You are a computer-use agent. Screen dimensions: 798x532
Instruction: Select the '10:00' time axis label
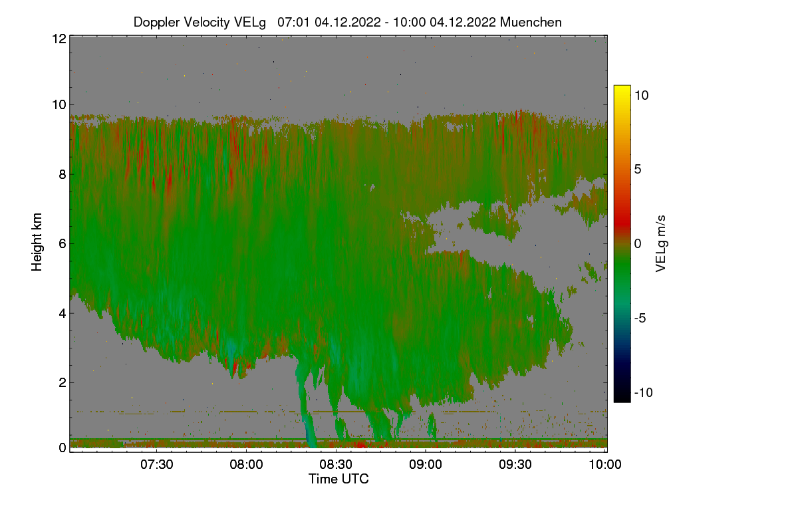click(x=605, y=465)
